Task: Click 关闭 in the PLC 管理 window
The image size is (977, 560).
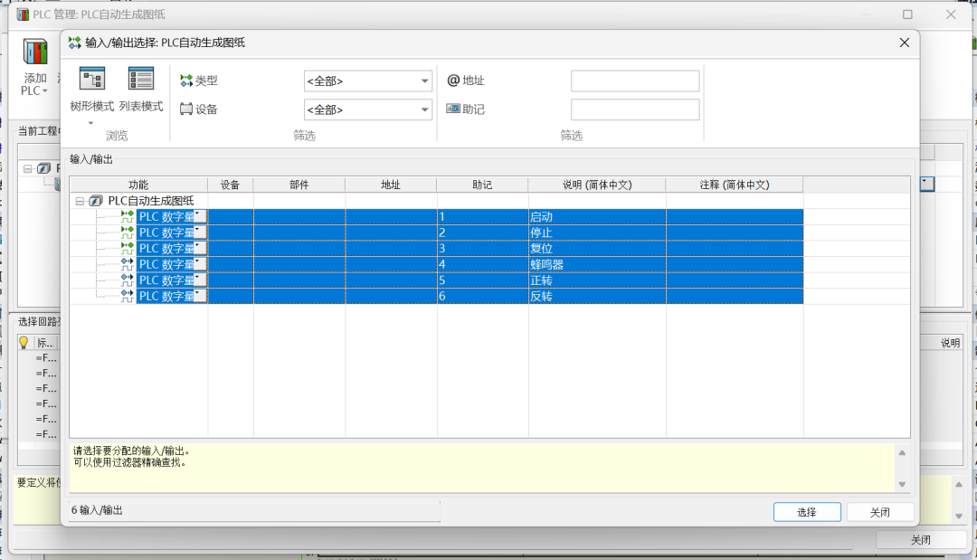Action: coord(921,539)
